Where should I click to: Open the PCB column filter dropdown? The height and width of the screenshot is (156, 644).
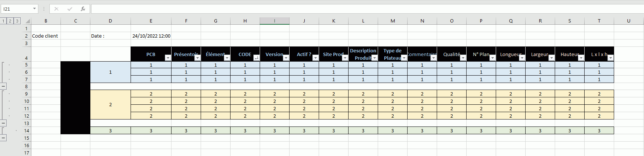click(x=168, y=58)
